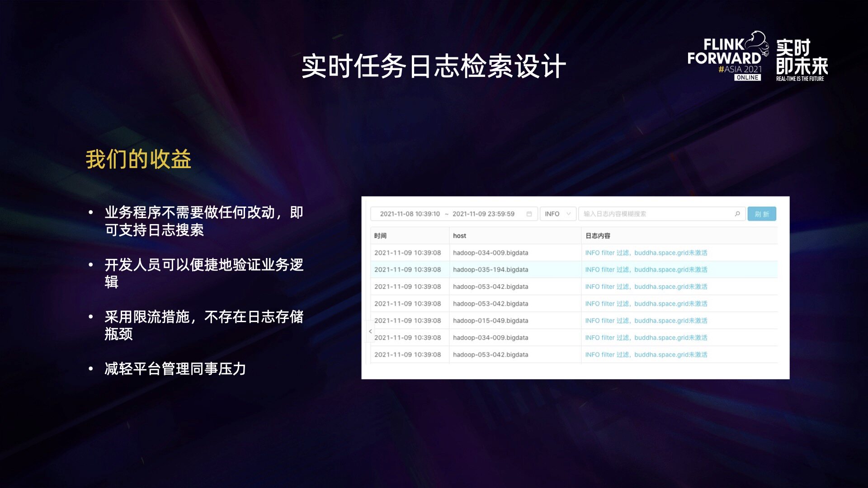Click the slide title 实时任务日志检索设计
The width and height of the screenshot is (868, 488).
[434, 66]
